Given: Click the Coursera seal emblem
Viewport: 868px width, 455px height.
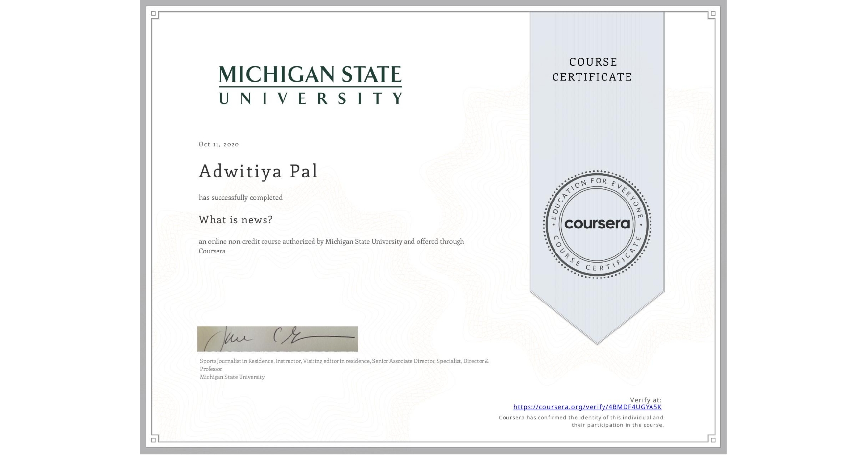Looking at the screenshot, I should 597,224.
